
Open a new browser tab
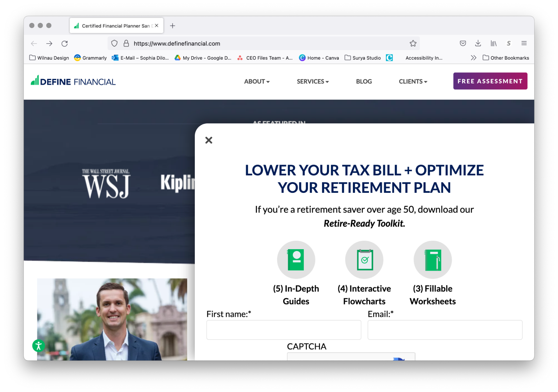click(x=173, y=26)
